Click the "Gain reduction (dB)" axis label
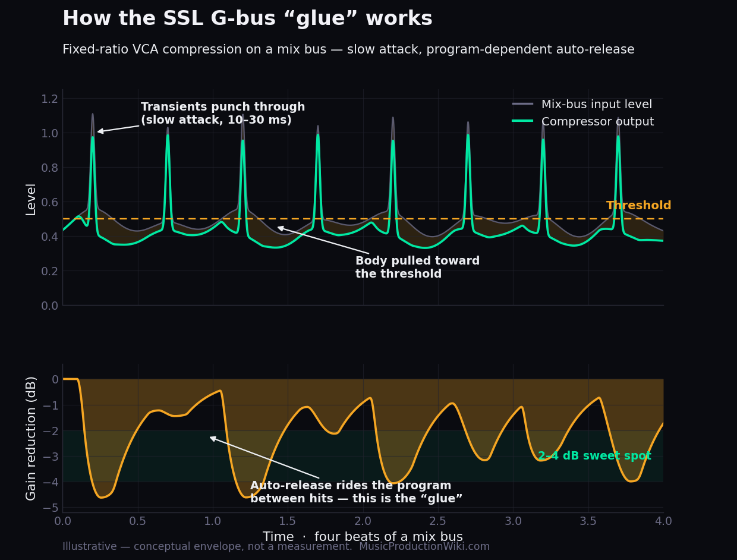Screen dimensions: 737x560 pyautogui.click(x=31, y=438)
